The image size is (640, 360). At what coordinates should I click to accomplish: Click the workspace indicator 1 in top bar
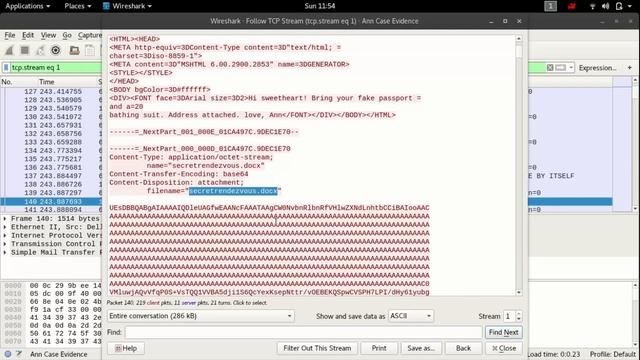click(x=550, y=6)
